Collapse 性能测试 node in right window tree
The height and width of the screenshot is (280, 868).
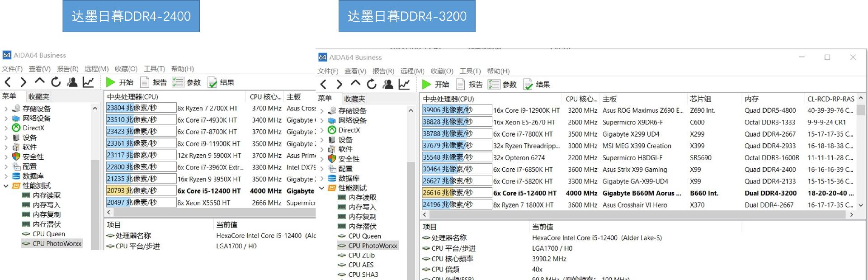322,188
